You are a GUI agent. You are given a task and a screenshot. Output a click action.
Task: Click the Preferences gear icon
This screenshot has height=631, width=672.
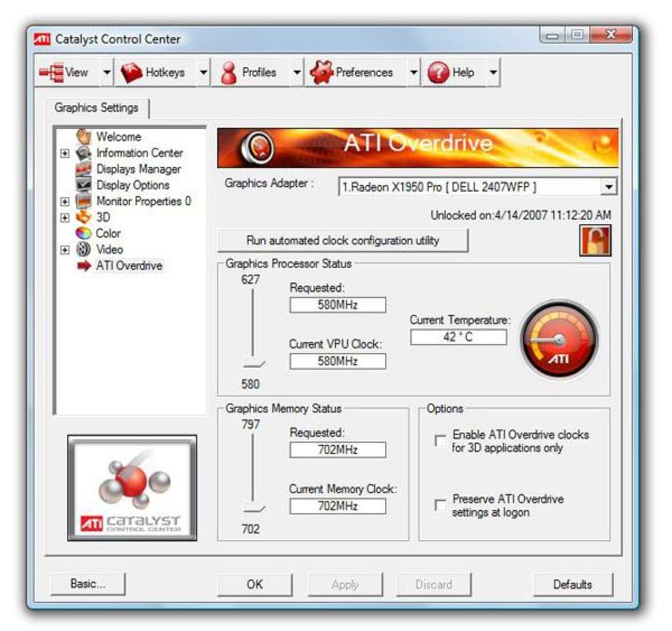click(x=321, y=72)
